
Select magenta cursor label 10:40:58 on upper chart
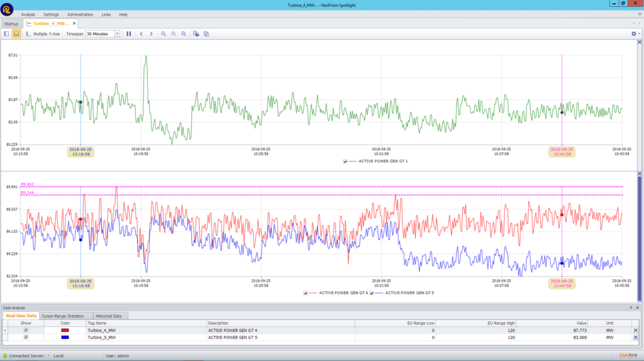coord(562,152)
